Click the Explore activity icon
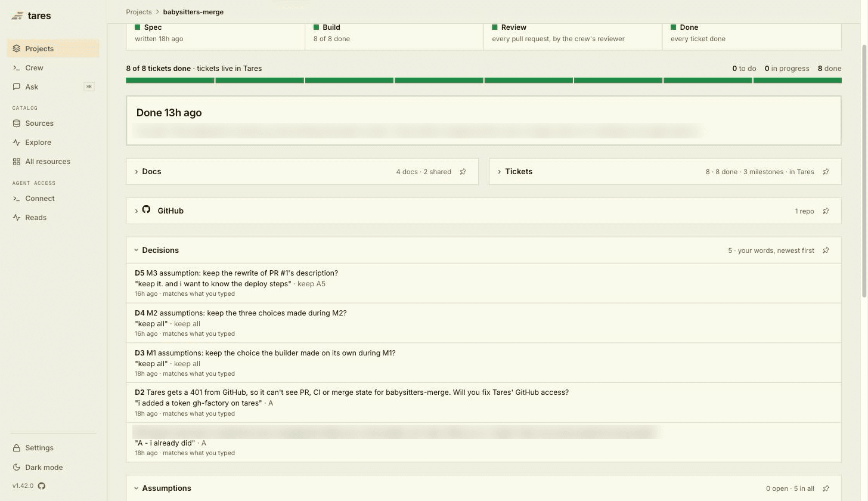This screenshot has width=868, height=501. pos(17,143)
